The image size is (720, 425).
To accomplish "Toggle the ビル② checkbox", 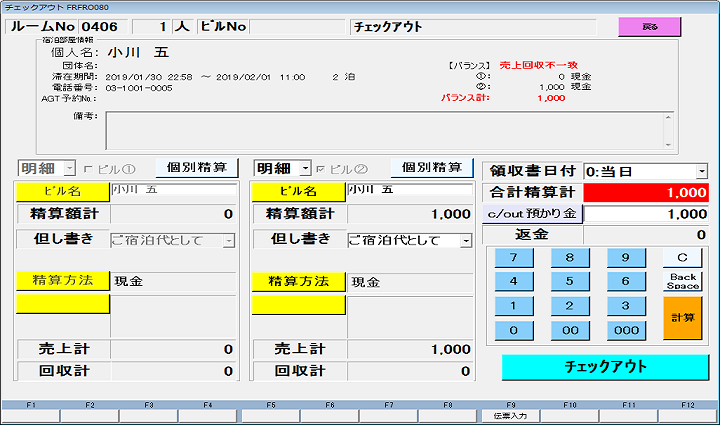I will pos(321,169).
